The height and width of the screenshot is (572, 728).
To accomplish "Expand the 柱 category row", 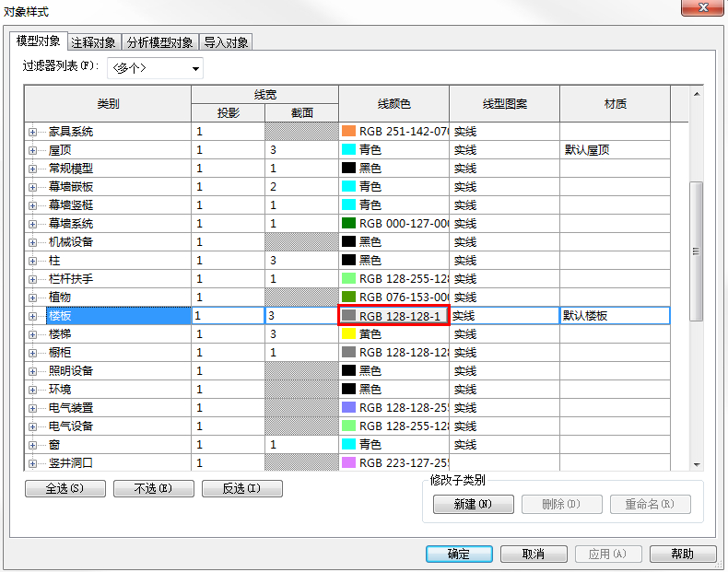I will 32,262.
